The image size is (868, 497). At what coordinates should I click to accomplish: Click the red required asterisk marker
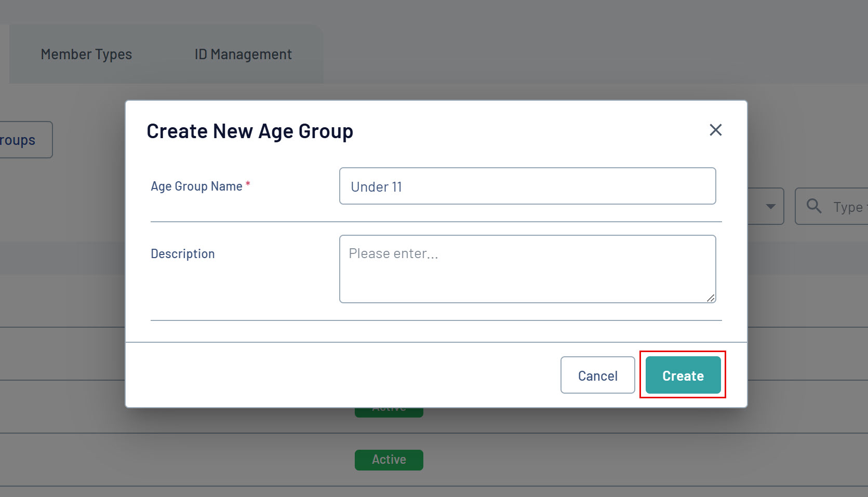(x=248, y=184)
